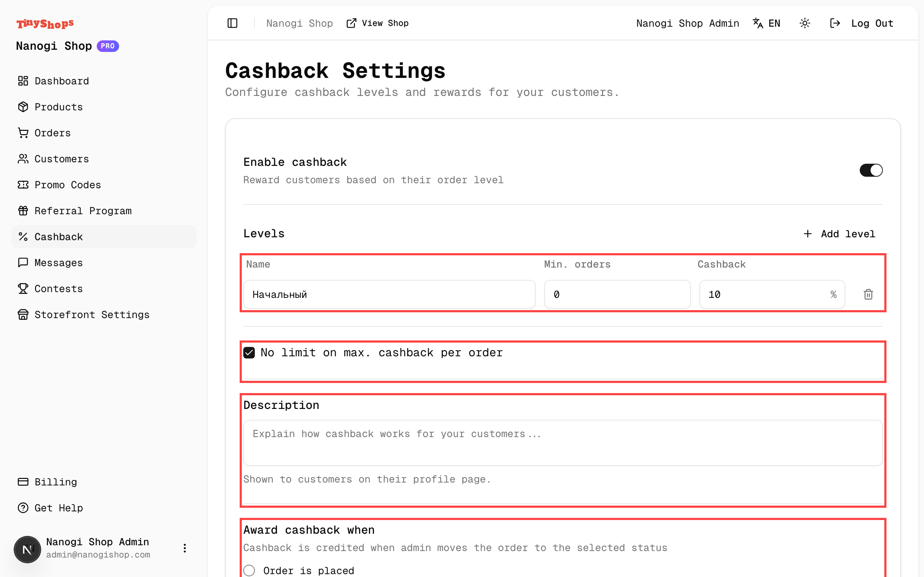The width and height of the screenshot is (924, 577).
Task: Select the Order is placed radio option
Action: (249, 570)
